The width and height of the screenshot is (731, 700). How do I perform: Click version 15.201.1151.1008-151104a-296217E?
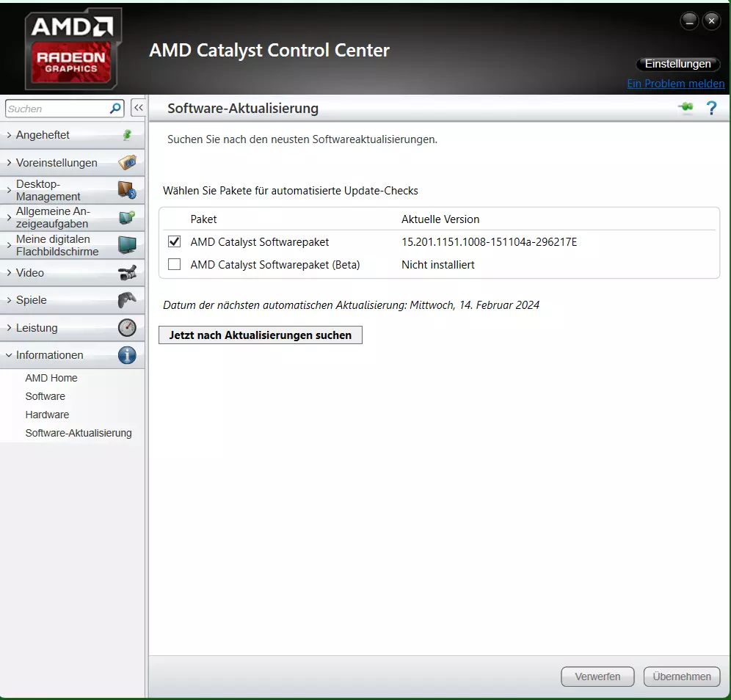tap(489, 242)
